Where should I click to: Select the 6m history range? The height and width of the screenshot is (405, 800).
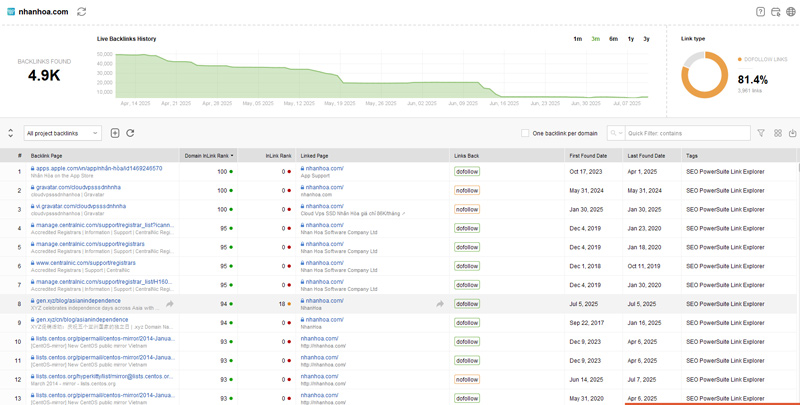(613, 39)
